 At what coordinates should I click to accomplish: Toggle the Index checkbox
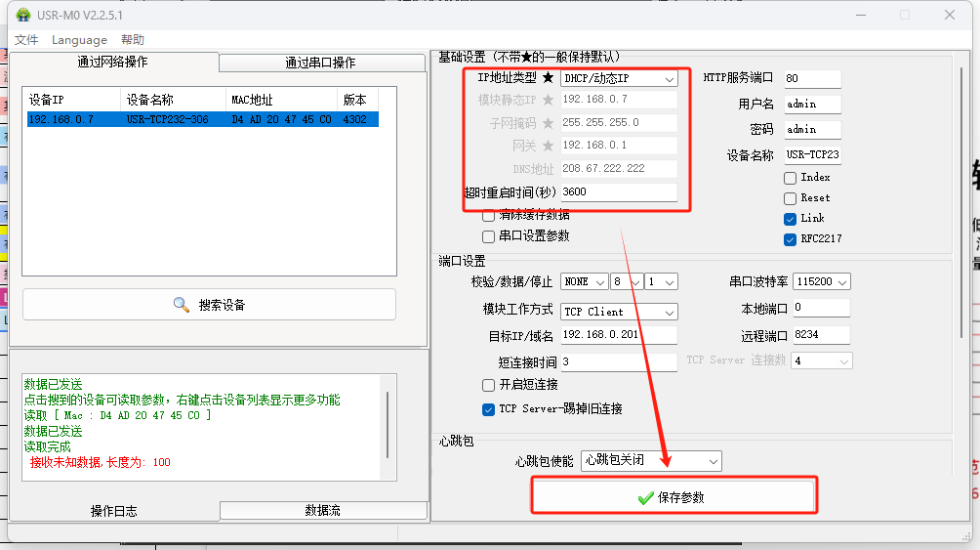point(790,179)
